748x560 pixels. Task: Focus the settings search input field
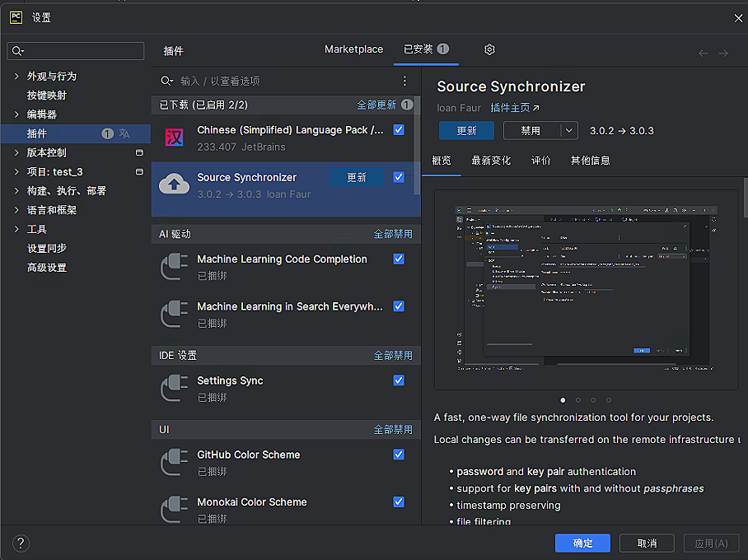(75, 51)
